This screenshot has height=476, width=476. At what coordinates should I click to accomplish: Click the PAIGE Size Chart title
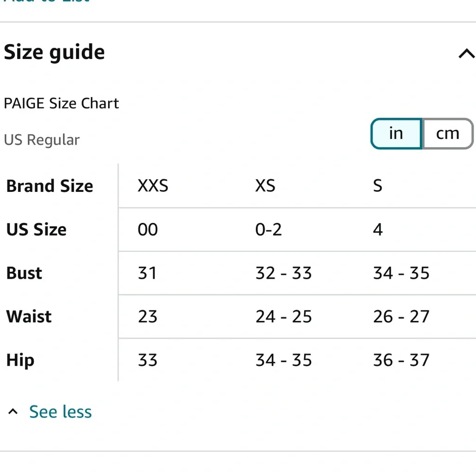(x=61, y=103)
